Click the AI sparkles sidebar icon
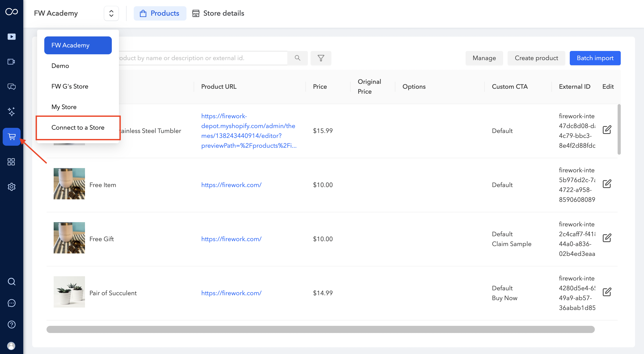 (x=11, y=112)
